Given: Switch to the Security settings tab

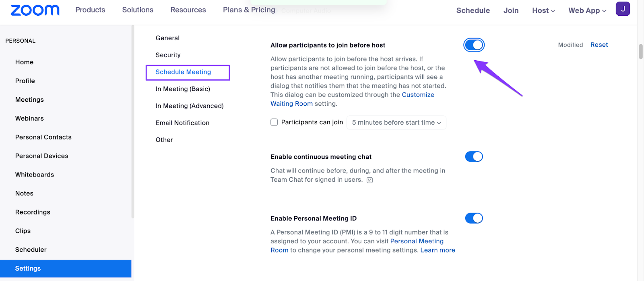Looking at the screenshot, I should [168, 55].
